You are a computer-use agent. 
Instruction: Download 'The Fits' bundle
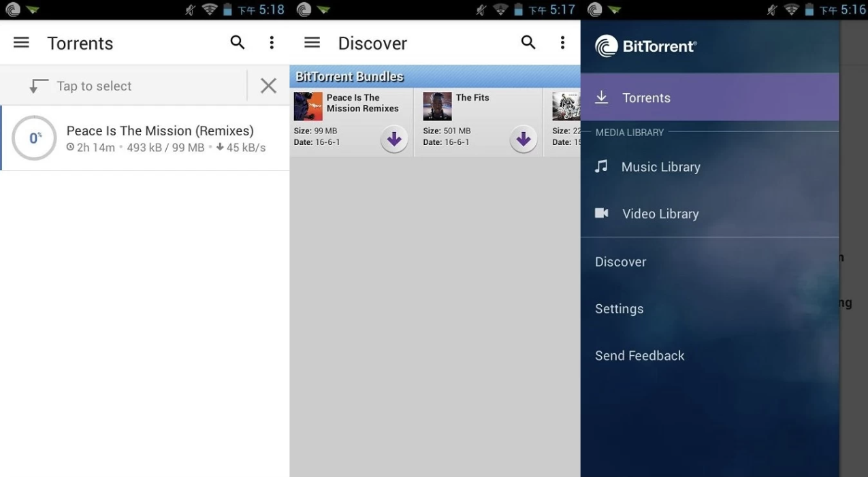click(524, 139)
